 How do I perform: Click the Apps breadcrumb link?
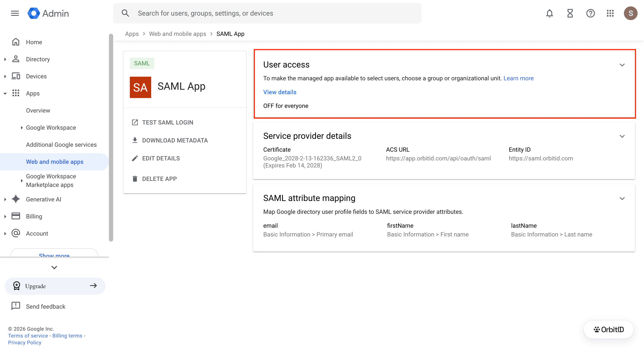pyautogui.click(x=132, y=34)
